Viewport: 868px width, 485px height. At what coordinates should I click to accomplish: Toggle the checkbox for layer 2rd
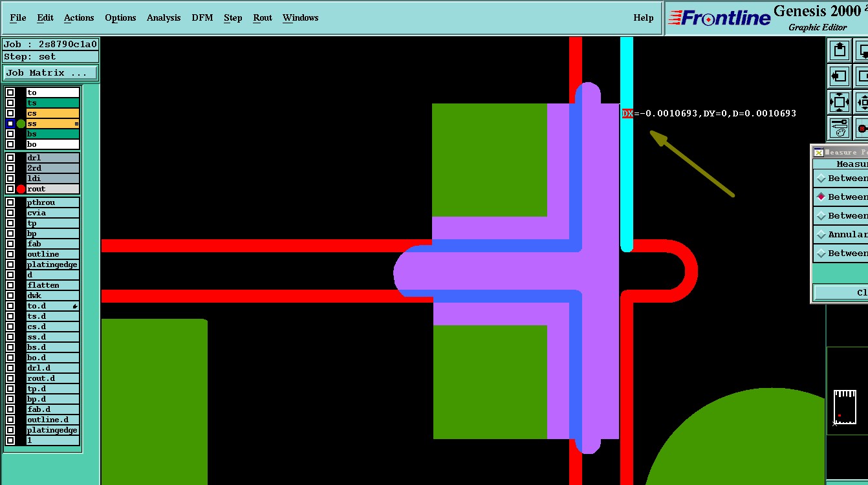click(x=10, y=168)
